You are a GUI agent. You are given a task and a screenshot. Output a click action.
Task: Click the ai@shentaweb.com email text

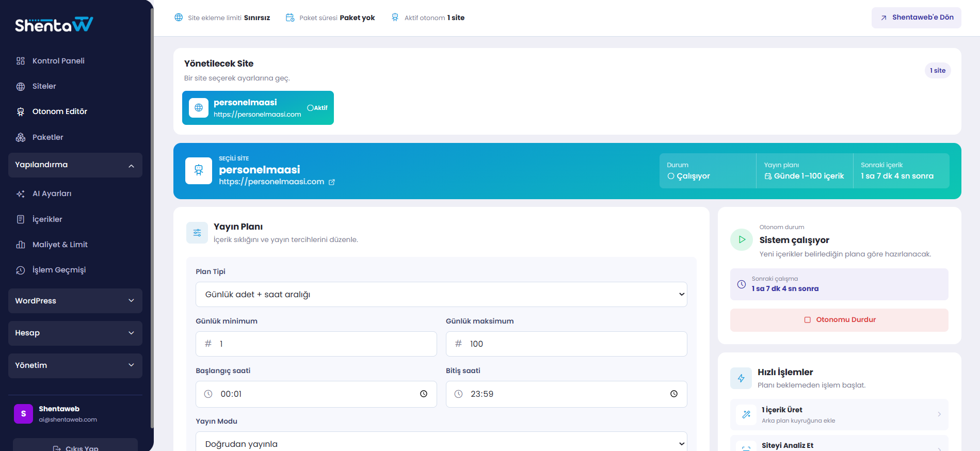tap(68, 420)
